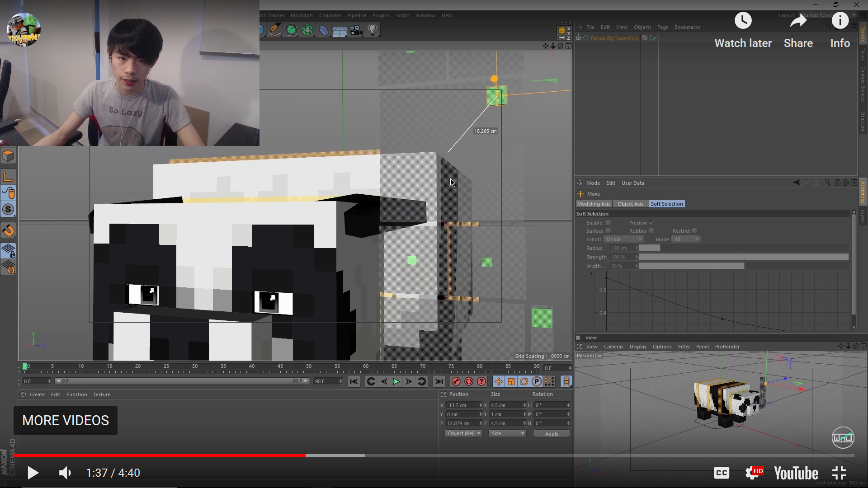868x488 pixels.
Task: Switch to the Object Axis tab
Action: tap(630, 204)
